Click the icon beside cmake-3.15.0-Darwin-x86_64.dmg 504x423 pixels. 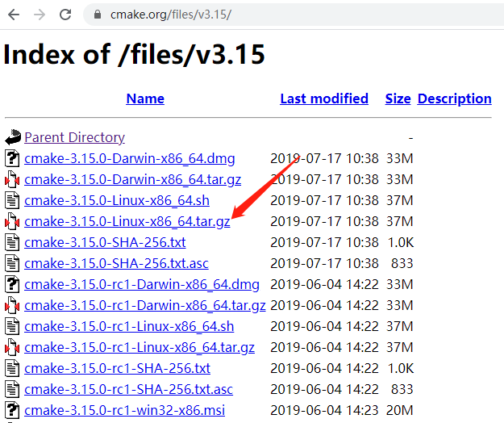pos(12,158)
